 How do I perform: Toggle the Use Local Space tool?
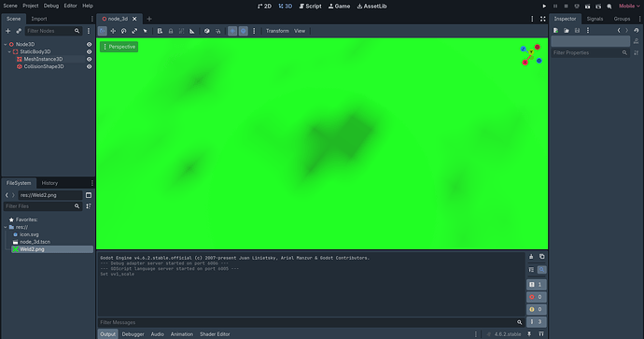coord(207,31)
